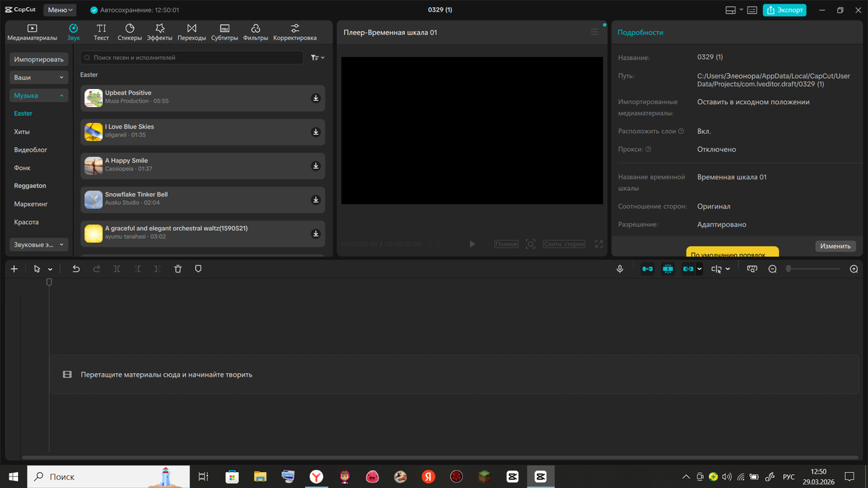Open the linkage options dropdown arrow

[699, 270]
